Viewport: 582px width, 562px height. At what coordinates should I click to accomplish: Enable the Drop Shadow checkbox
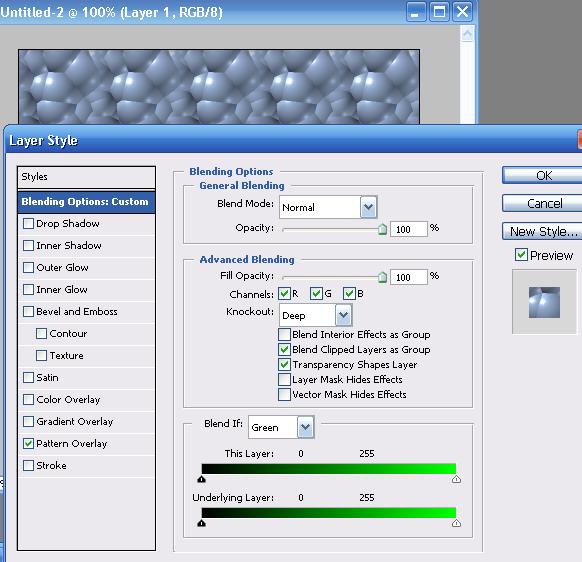[x=28, y=223]
